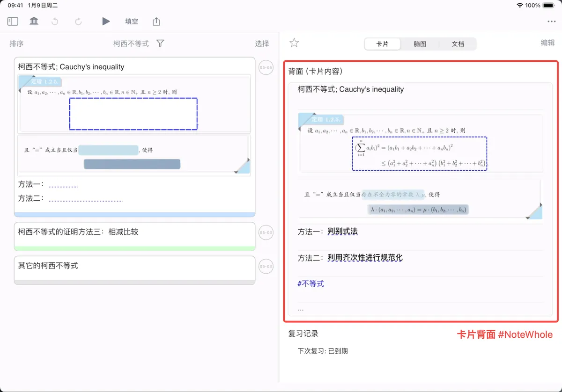
Task: Open the filter funnel icon
Action: [160, 43]
